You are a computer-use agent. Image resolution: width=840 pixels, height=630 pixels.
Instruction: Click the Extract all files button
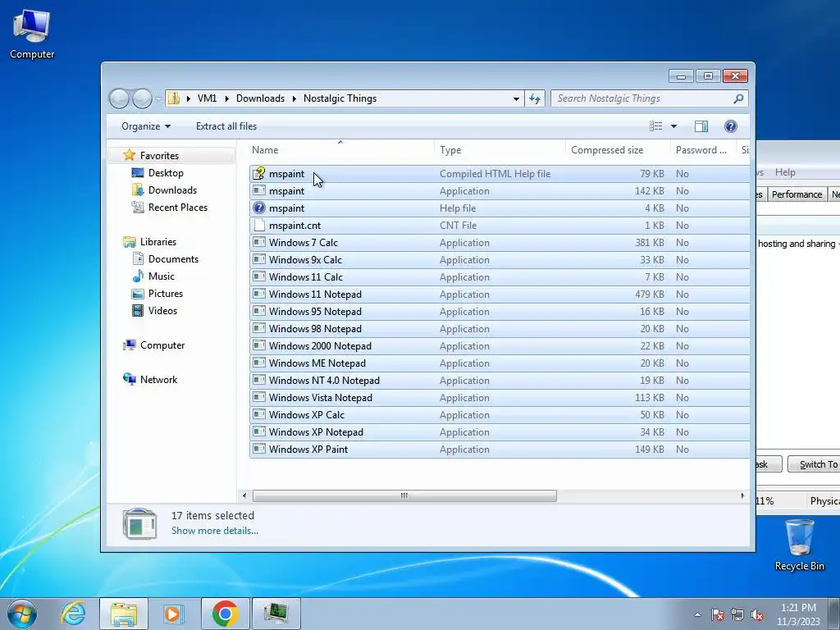pyautogui.click(x=226, y=126)
